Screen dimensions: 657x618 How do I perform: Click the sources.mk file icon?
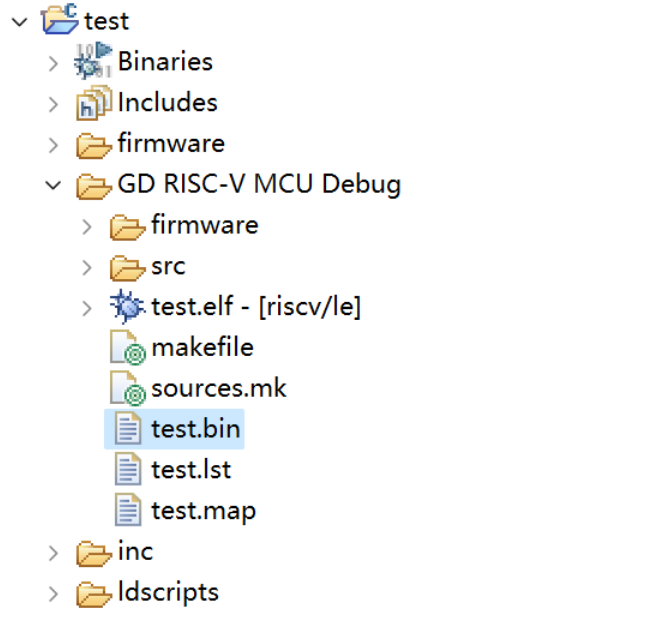point(128,389)
